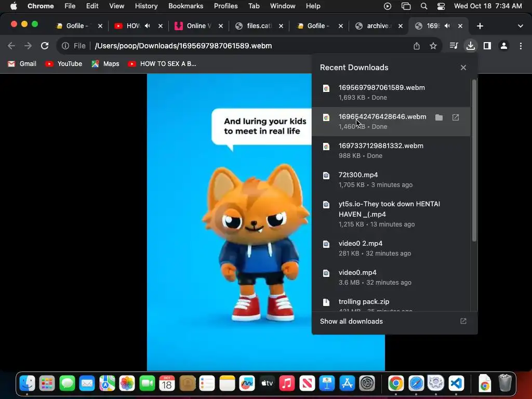Close the files.cat tab
Viewport: 532px width, 399px height.
(x=281, y=26)
